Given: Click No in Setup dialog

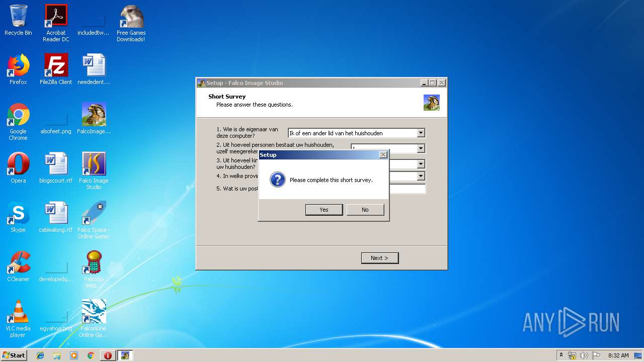Looking at the screenshot, I should coord(365,210).
